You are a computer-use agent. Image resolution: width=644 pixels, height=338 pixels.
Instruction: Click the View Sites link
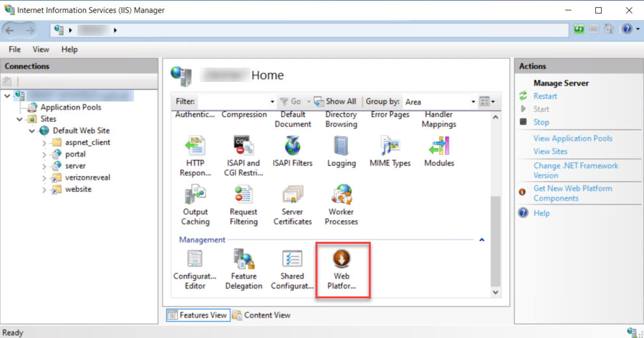(550, 151)
